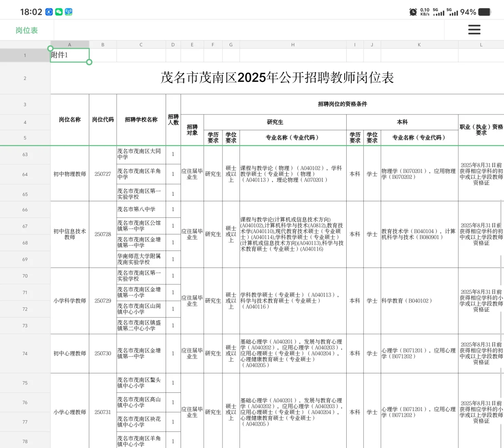The width and height of the screenshot is (504, 448).
Task: Click the code cell 250729
Action: tap(103, 301)
